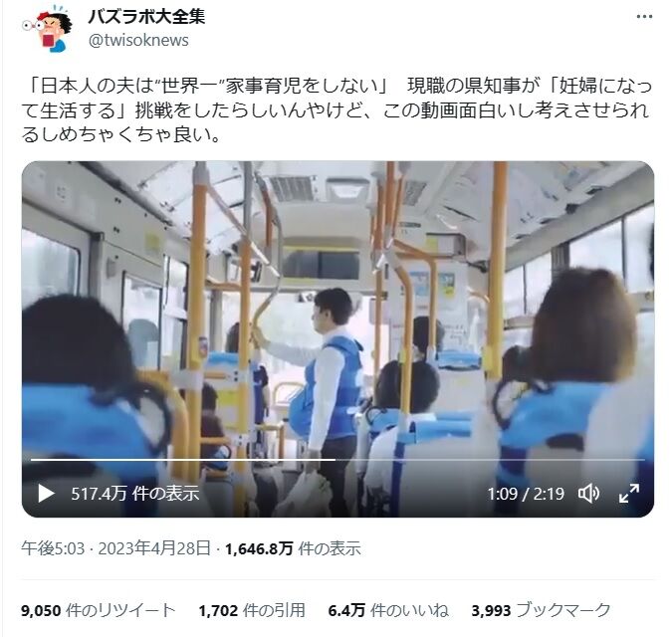This screenshot has width=672, height=637.
Task: Select the tweet text about 妊婦 challenge
Action: tap(336, 110)
